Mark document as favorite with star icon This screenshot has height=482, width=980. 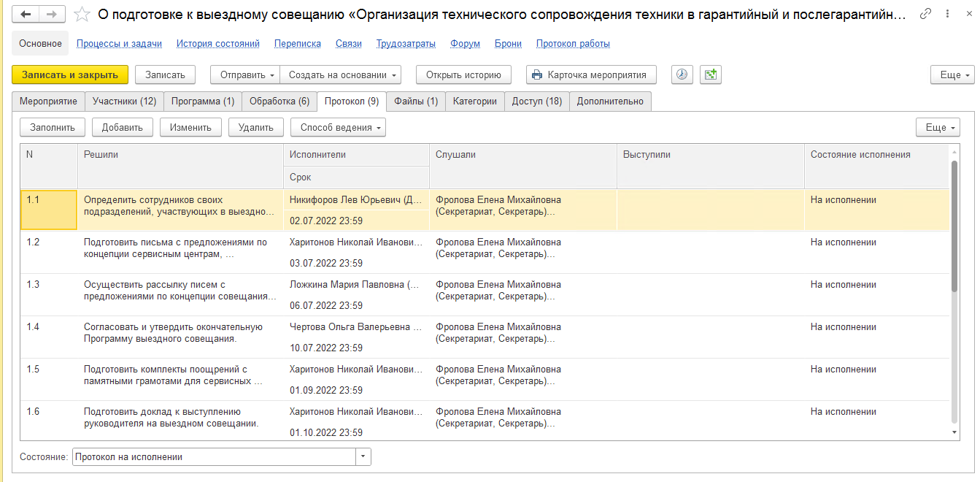point(82,14)
